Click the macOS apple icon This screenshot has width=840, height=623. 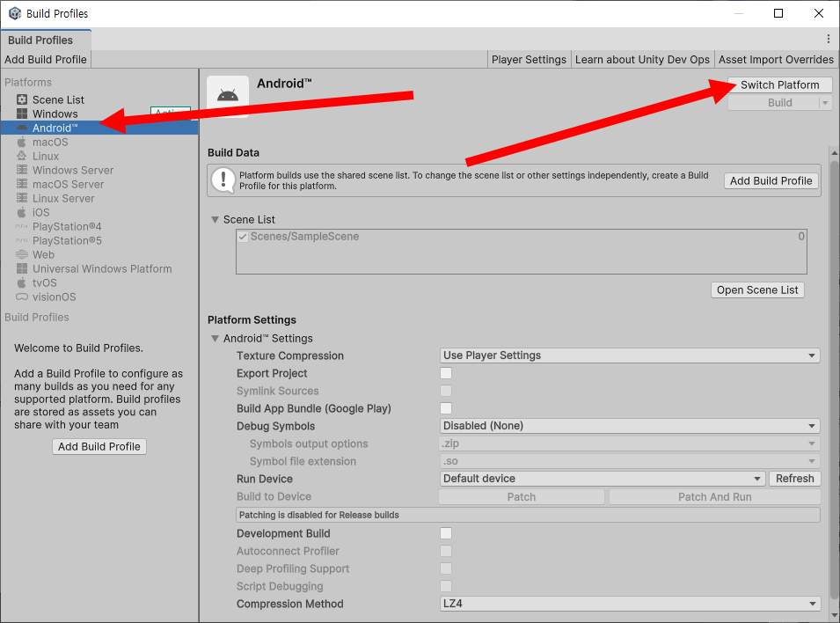point(22,142)
